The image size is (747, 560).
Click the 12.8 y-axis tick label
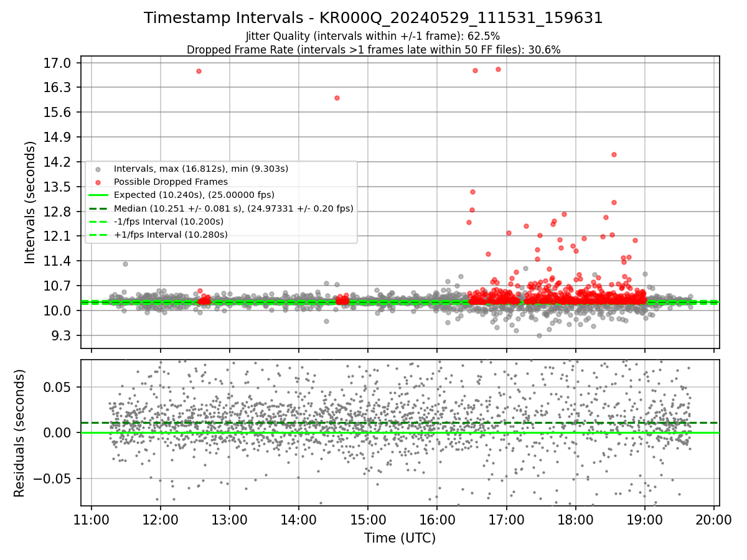pyautogui.click(x=59, y=212)
